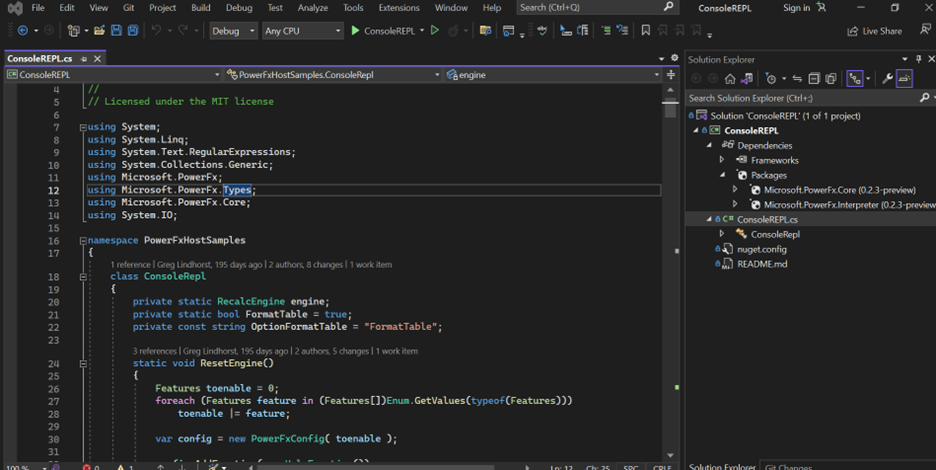Screen dimensions: 936x470
Task: Expand the Frameworks tree node
Action: click(722, 160)
